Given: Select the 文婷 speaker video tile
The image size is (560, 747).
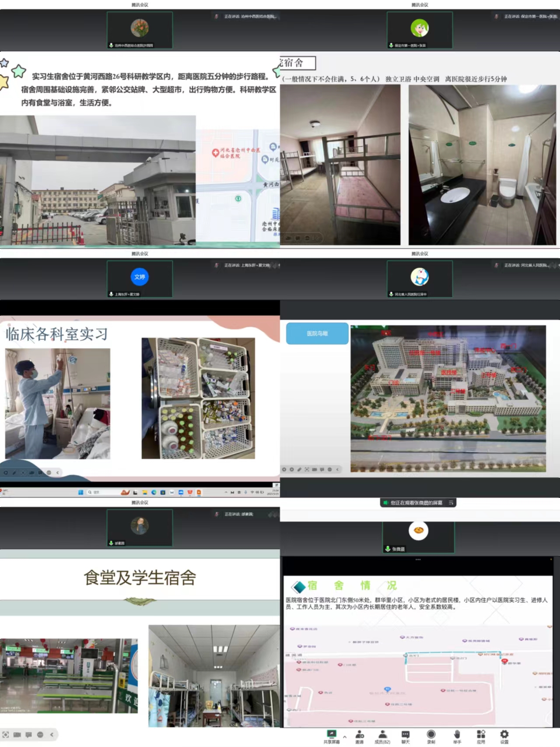Looking at the screenshot, I should tap(140, 279).
